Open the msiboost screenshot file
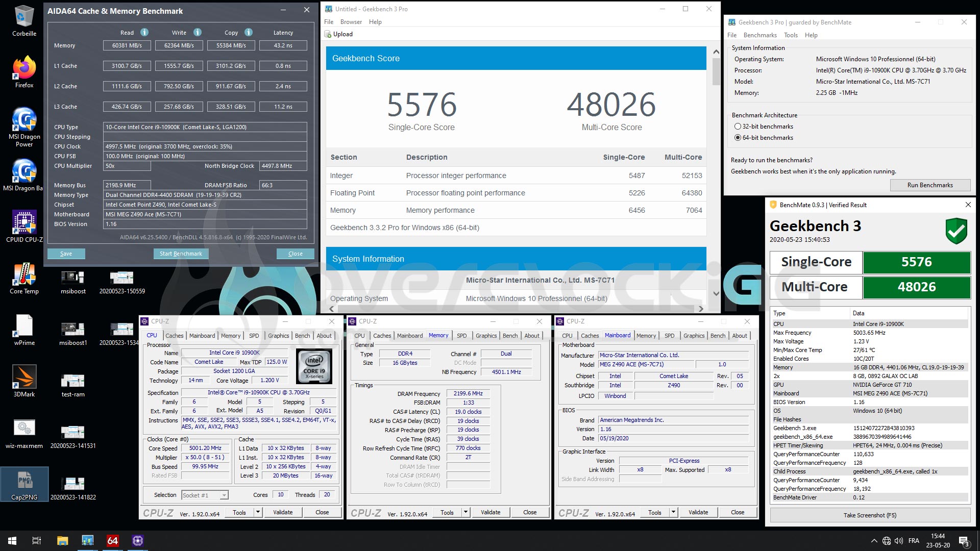 click(x=73, y=282)
